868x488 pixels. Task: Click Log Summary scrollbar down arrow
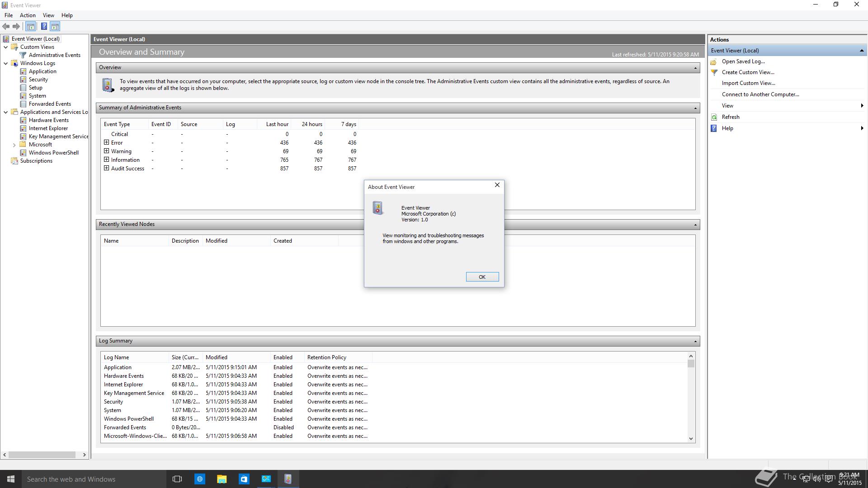(x=691, y=438)
